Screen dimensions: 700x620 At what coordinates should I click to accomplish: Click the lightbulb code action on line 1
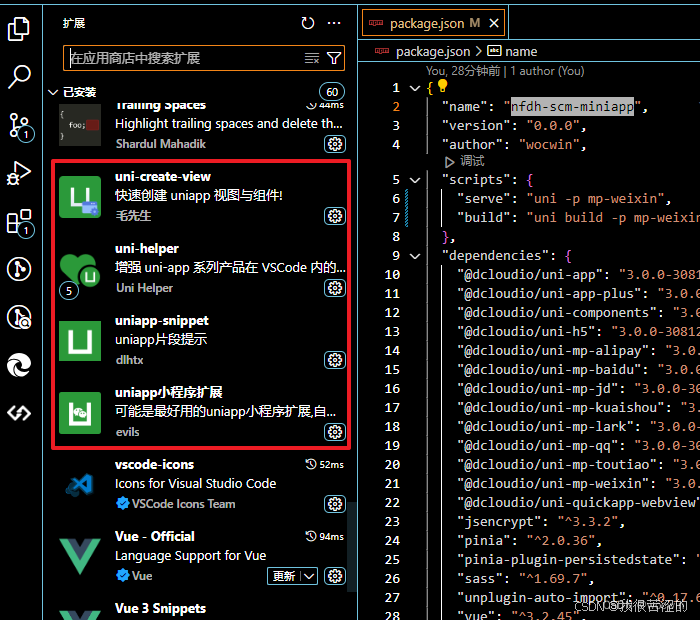442,85
